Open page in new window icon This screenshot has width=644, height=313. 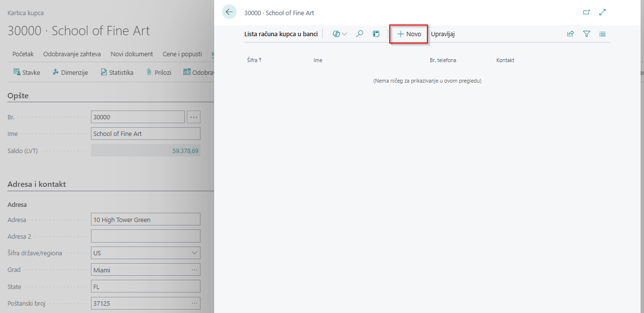click(586, 13)
